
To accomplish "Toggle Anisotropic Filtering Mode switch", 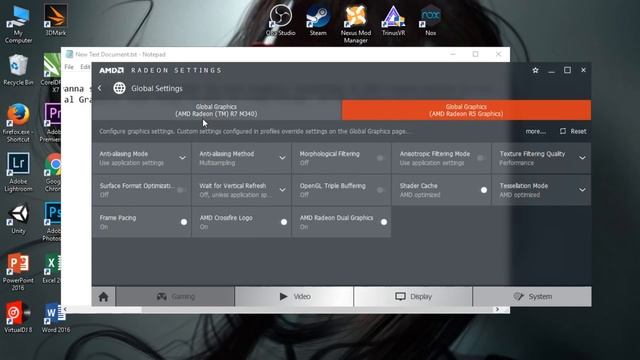I will [480, 158].
